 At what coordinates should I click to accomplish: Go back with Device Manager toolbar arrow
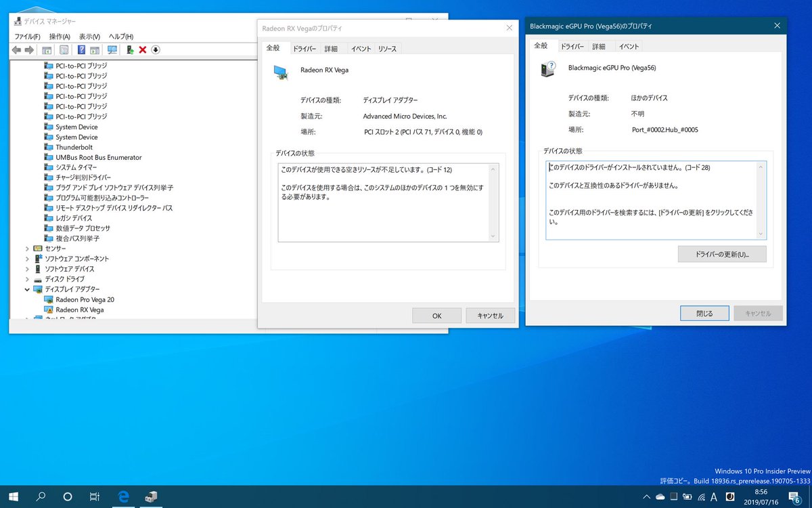[x=16, y=50]
